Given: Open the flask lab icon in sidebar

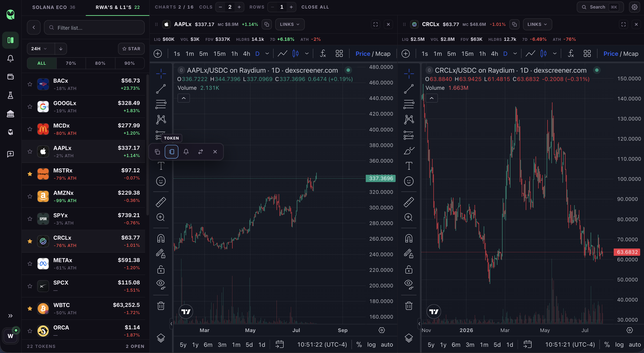Looking at the screenshot, I should click(10, 95).
